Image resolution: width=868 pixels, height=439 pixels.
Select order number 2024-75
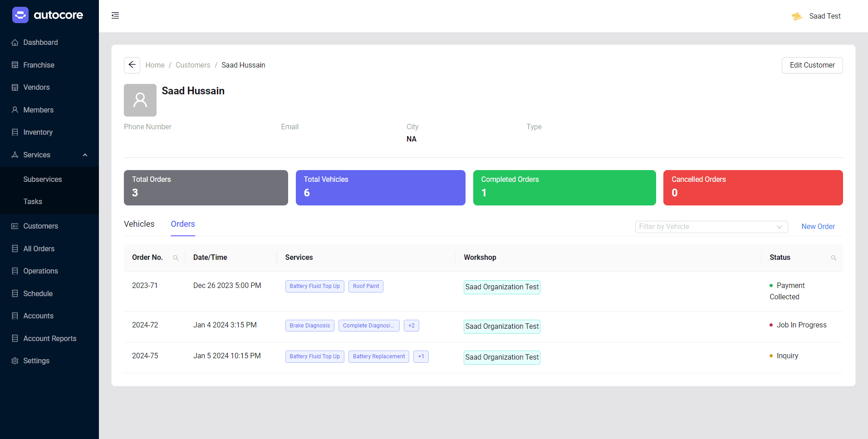click(x=145, y=356)
